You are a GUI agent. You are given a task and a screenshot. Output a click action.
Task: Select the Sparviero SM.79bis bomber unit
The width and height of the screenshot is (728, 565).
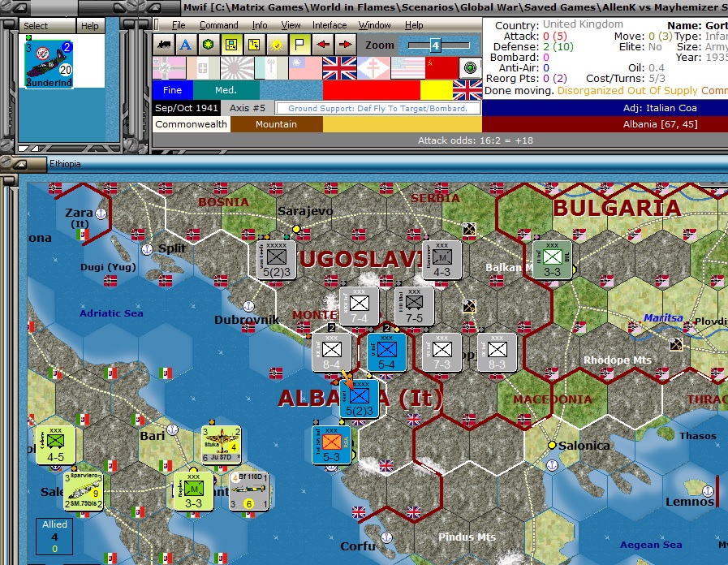tap(83, 491)
